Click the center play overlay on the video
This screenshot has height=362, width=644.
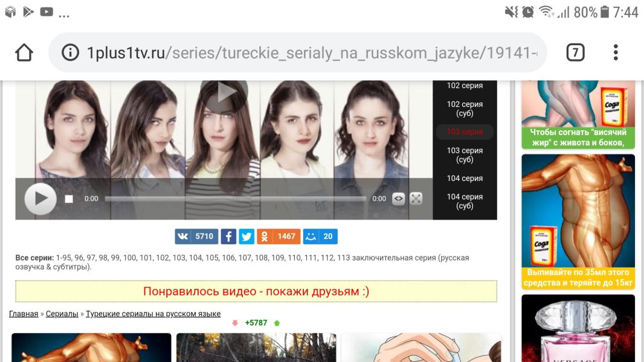[224, 94]
